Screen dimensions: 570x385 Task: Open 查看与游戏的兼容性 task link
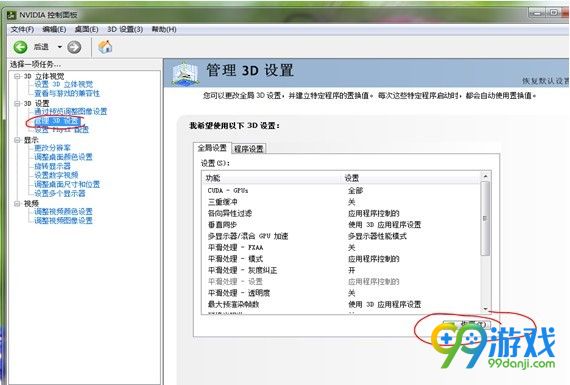(67, 93)
